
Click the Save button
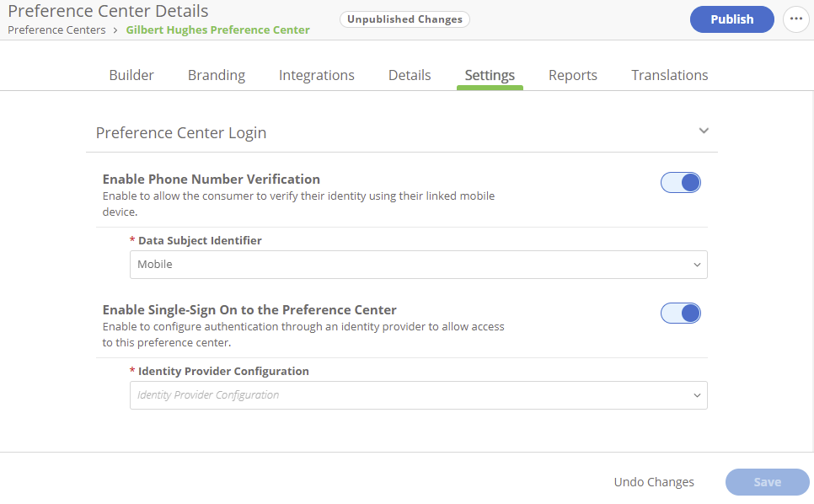[767, 481]
